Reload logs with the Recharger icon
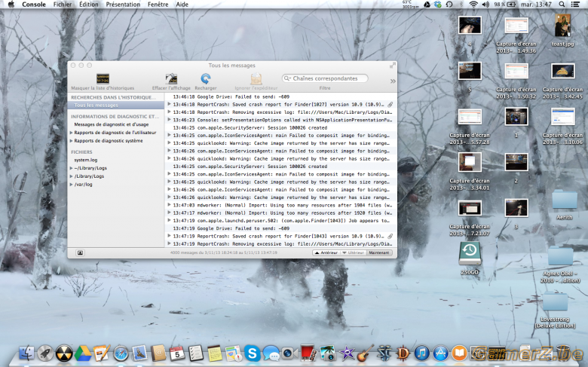This screenshot has width=588, height=367. pos(206,78)
